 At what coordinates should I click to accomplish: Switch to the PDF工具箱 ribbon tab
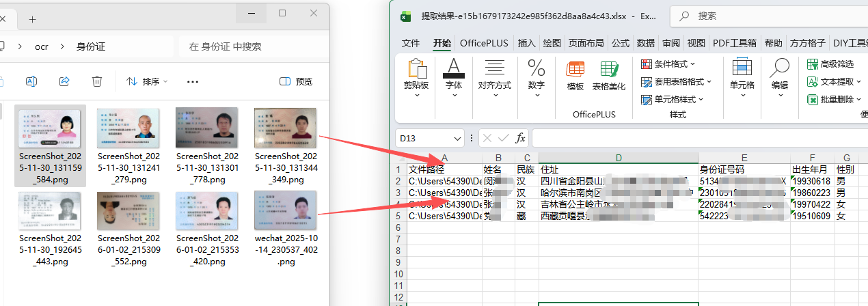735,43
